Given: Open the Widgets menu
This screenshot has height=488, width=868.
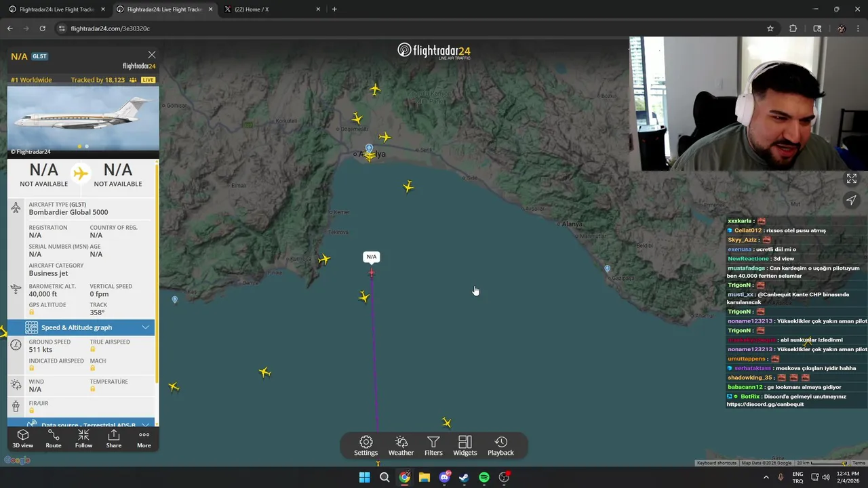Looking at the screenshot, I should coord(465,446).
